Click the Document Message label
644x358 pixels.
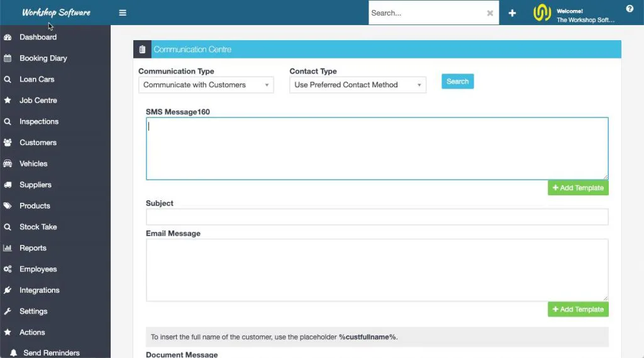coord(182,355)
